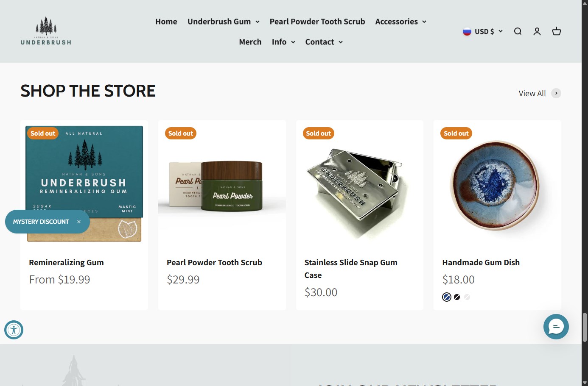Image resolution: width=588 pixels, height=386 pixels.
Task: Open the accessibility options widget
Action: pyautogui.click(x=14, y=330)
